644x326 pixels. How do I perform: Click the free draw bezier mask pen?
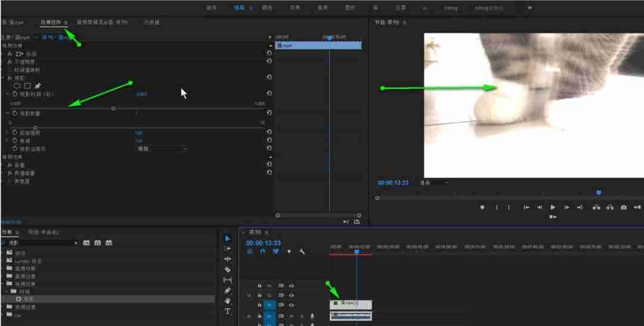pyautogui.click(x=38, y=86)
